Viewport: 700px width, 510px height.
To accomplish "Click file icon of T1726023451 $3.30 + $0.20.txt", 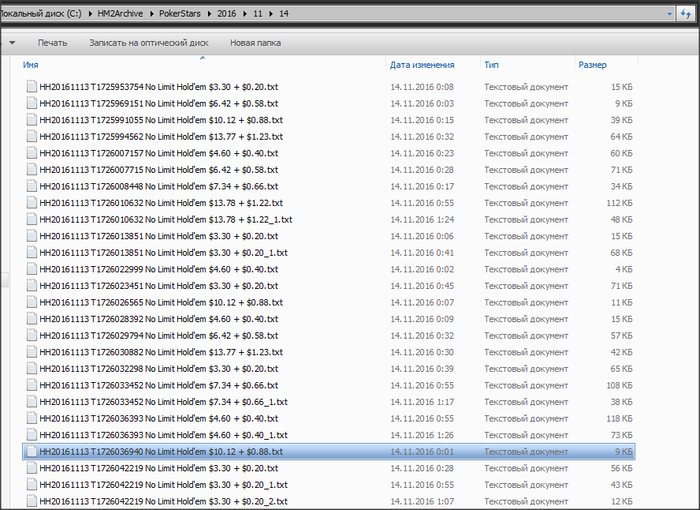I will point(31,285).
